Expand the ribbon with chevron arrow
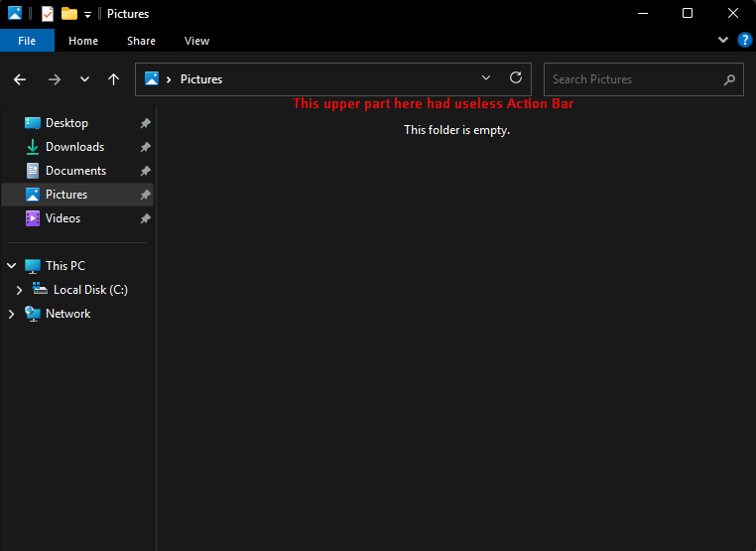The height and width of the screenshot is (551, 756). [x=722, y=40]
